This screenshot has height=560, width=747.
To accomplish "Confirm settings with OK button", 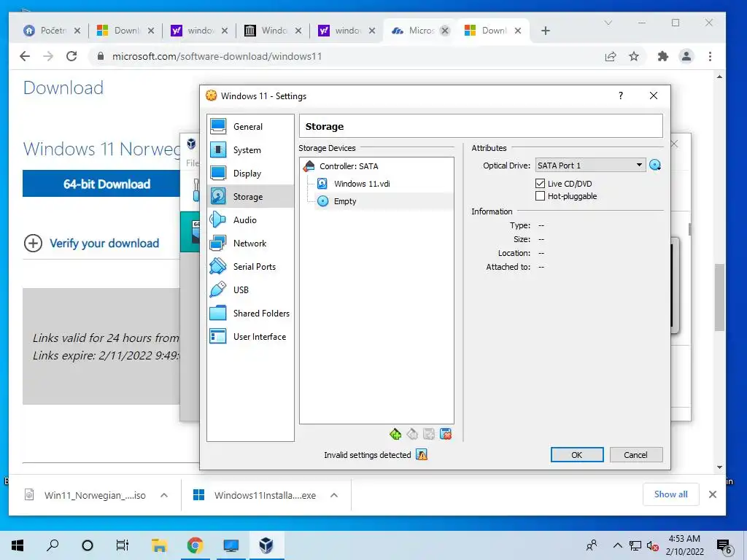I will coord(577,455).
